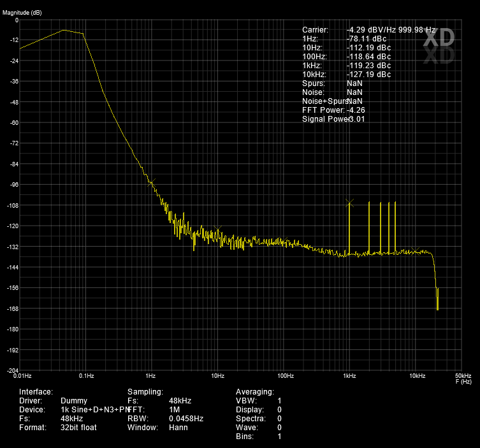This screenshot has width=480, height=448.
Task: Click the Interface Fs value 48kHz
Action: pyautogui.click(x=71, y=418)
